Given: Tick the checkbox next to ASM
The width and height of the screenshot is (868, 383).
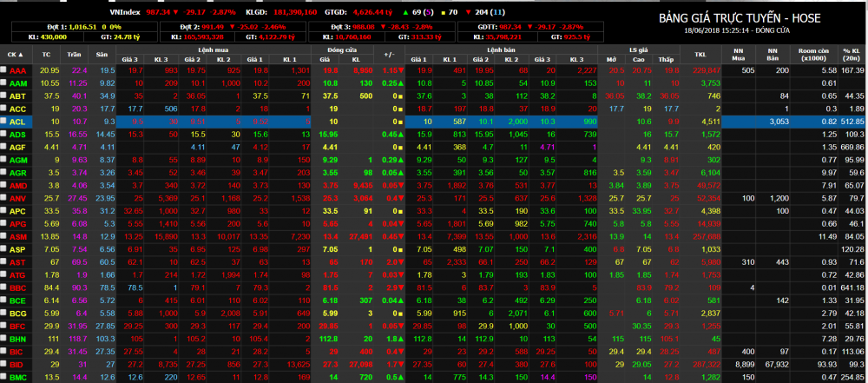Looking at the screenshot, I should pos(4,234).
